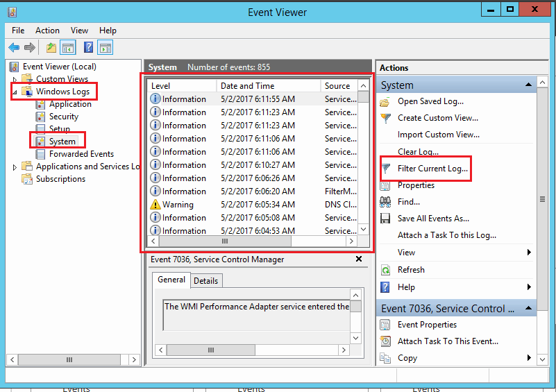
Task: Sort events by Level column header
Action: click(x=182, y=86)
